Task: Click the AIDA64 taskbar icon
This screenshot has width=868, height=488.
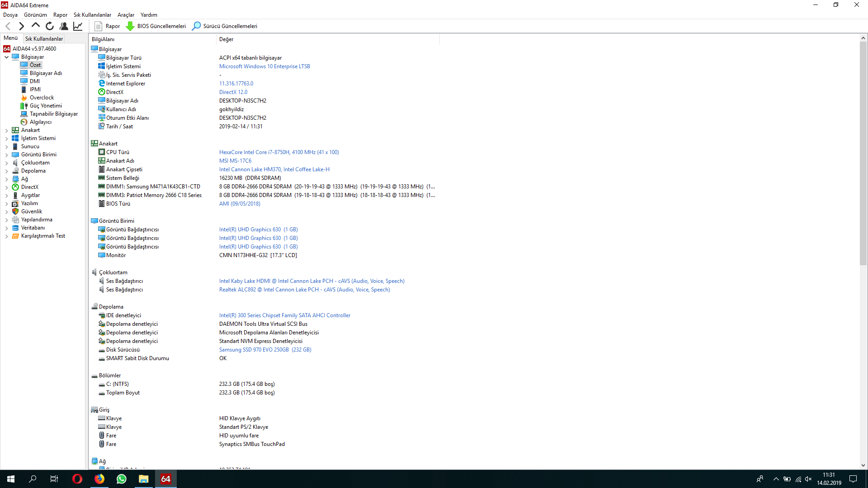Action: (x=165, y=479)
